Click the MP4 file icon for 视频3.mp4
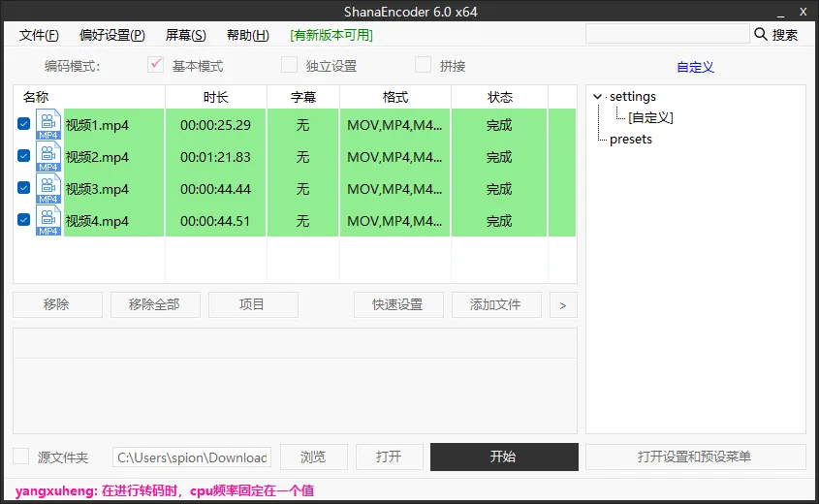 click(48, 188)
